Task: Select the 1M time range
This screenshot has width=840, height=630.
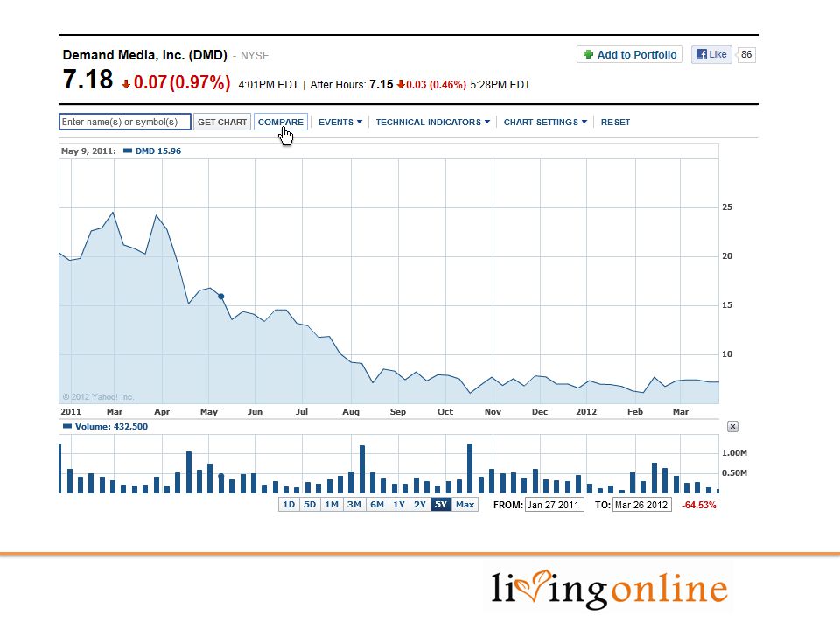Action: pos(332,505)
